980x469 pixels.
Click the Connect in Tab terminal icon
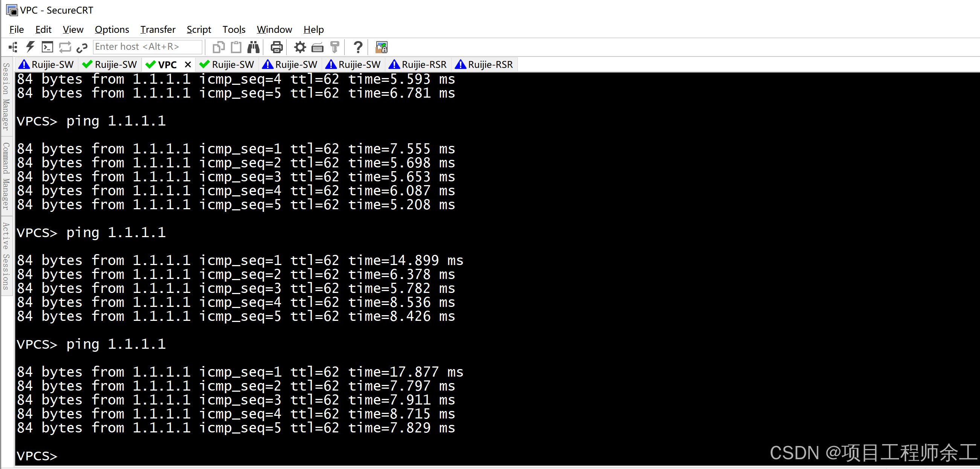47,47
